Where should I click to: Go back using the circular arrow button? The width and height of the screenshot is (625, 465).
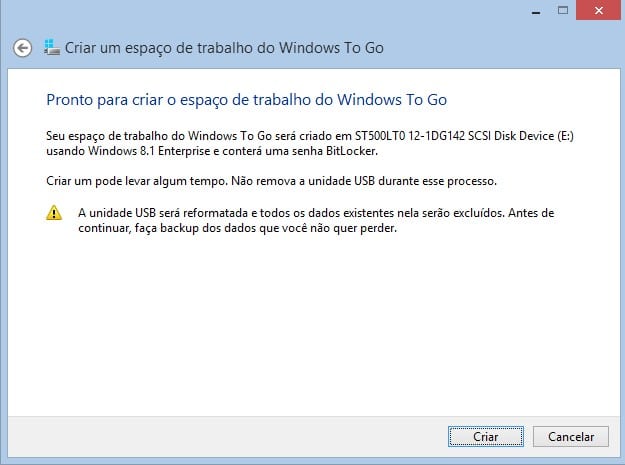[22, 48]
